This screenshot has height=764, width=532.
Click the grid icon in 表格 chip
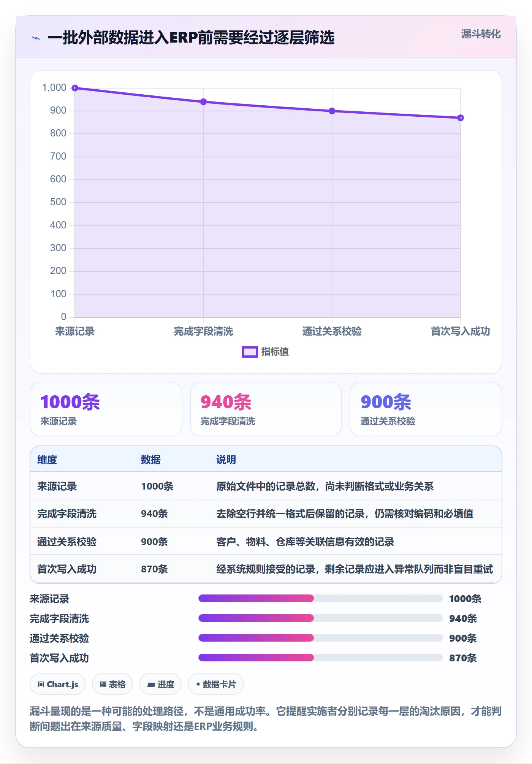pyautogui.click(x=103, y=685)
